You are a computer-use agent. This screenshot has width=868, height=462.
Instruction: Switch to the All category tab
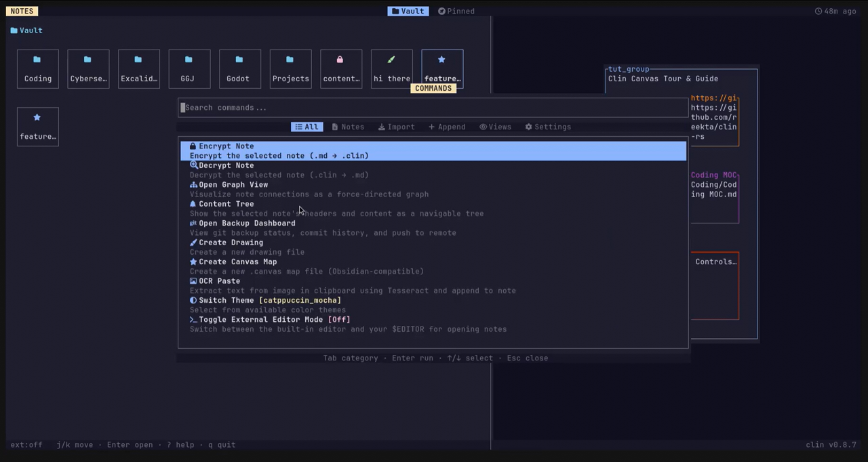[x=307, y=127]
